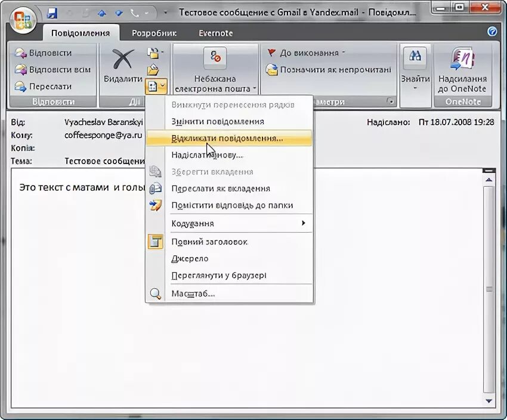Image resolution: width=507 pixels, height=420 pixels.
Task: Expand the Знайти dropdown arrow
Action: click(415, 88)
